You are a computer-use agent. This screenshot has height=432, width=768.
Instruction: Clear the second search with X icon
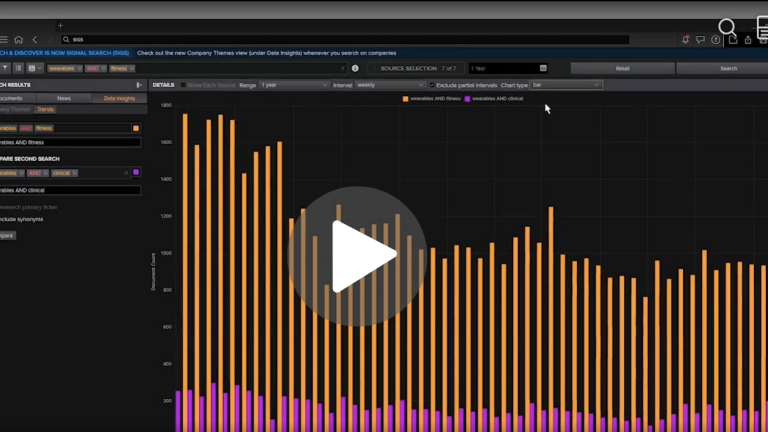pyautogui.click(x=126, y=172)
